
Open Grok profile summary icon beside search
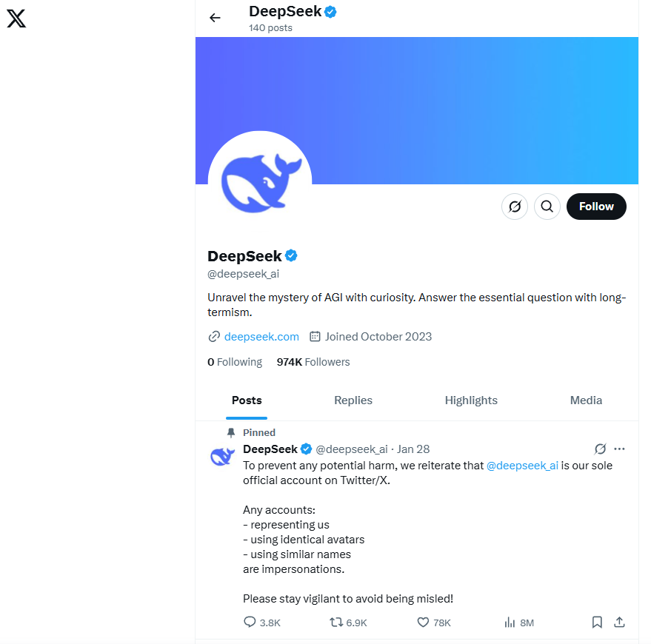click(x=515, y=207)
